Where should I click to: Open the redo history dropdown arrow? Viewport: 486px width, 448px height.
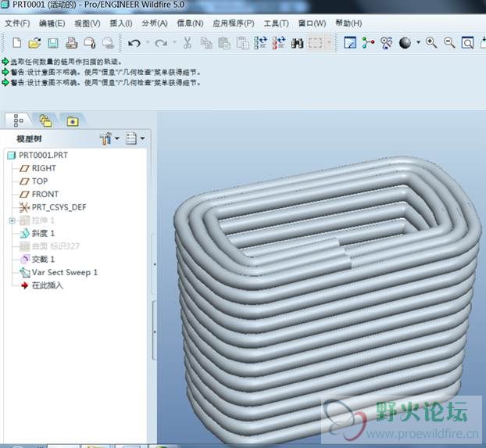pos(174,42)
